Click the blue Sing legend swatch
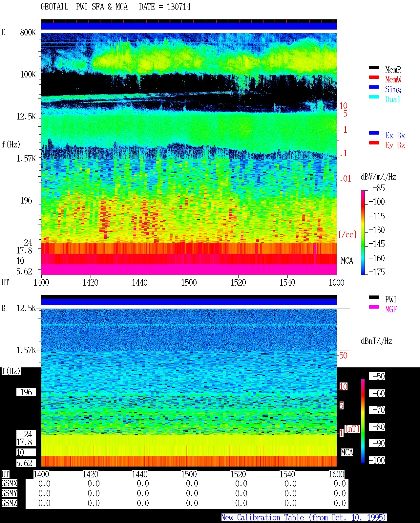 tap(374, 87)
